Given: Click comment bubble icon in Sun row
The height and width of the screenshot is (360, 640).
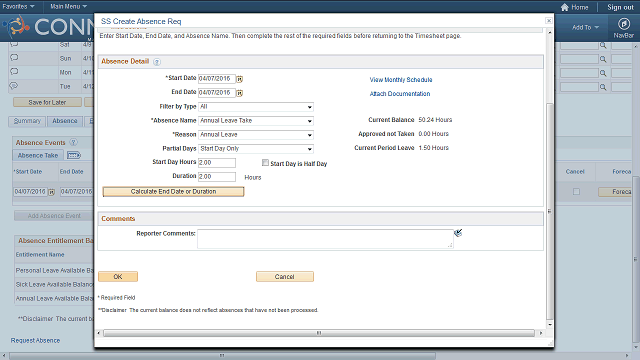Looking at the screenshot, I should pos(14,58).
